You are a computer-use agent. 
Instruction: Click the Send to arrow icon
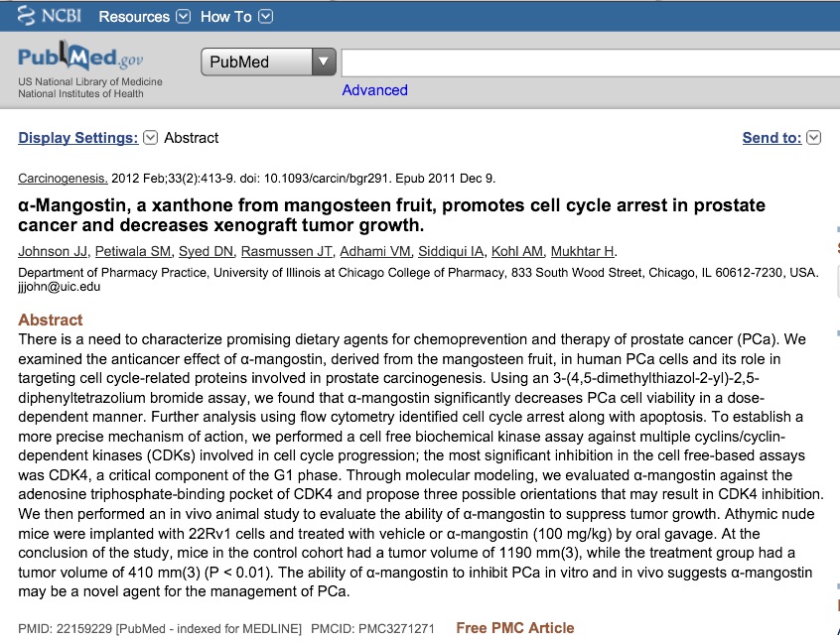(x=814, y=138)
